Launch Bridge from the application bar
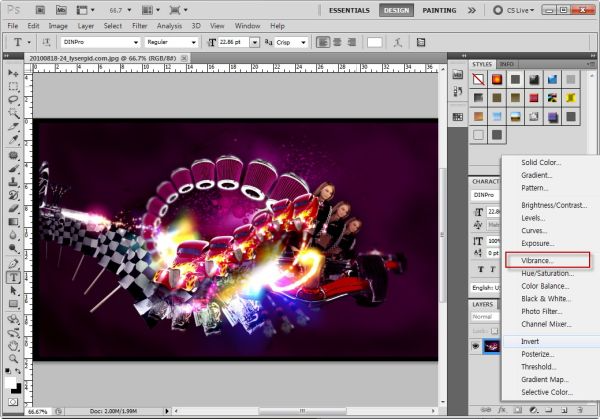The width and height of the screenshot is (600, 419). point(40,10)
